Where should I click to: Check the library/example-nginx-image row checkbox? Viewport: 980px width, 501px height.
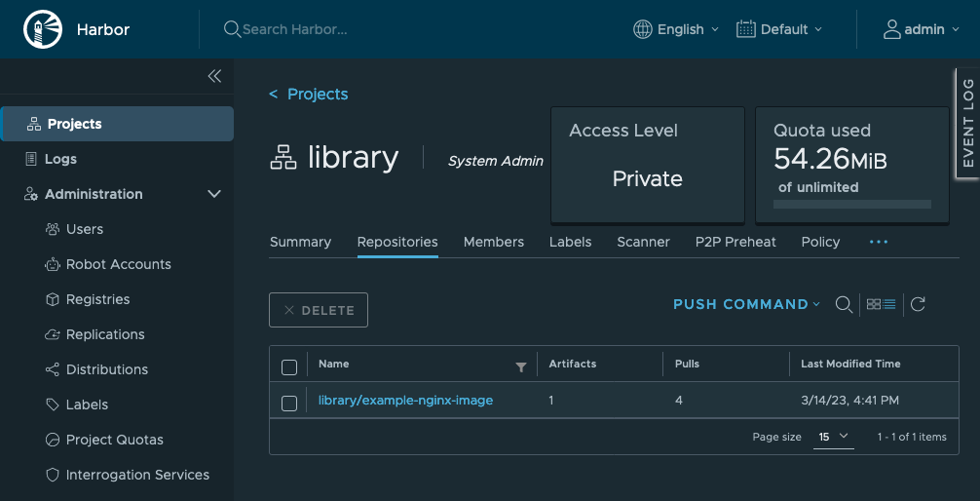(289, 403)
